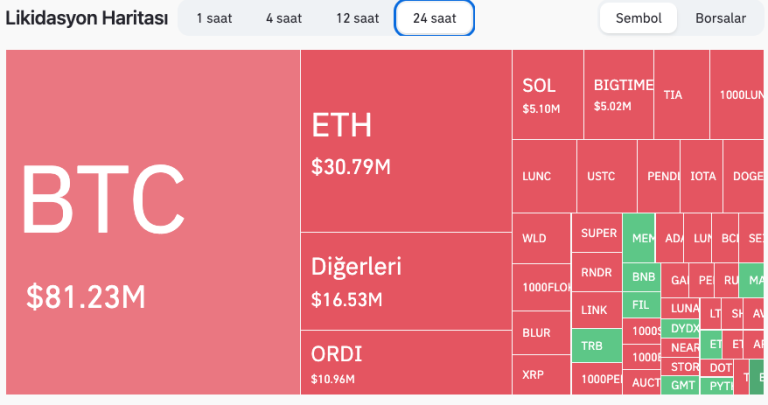Open the green TRB tile
The image size is (768, 405).
click(596, 345)
